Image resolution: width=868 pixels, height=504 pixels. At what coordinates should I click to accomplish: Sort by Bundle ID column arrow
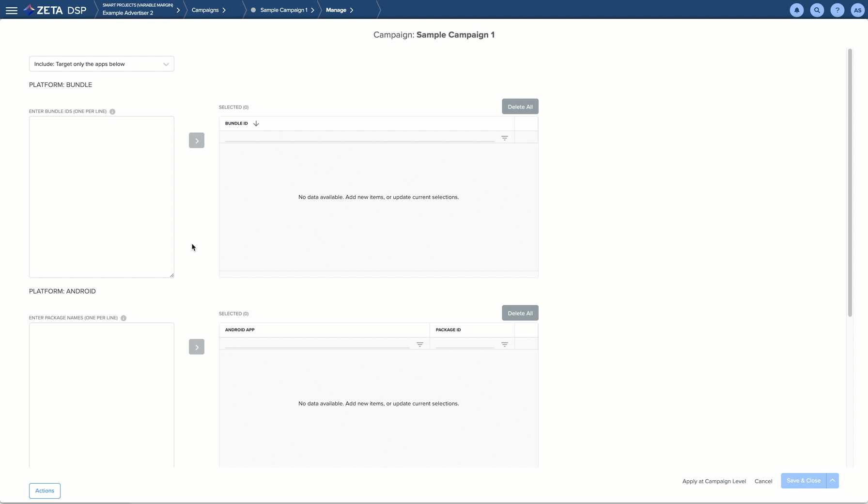tap(256, 124)
